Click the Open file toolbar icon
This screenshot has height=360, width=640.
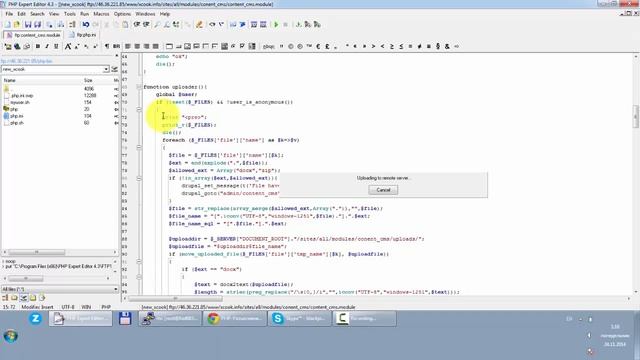tap(17, 24)
